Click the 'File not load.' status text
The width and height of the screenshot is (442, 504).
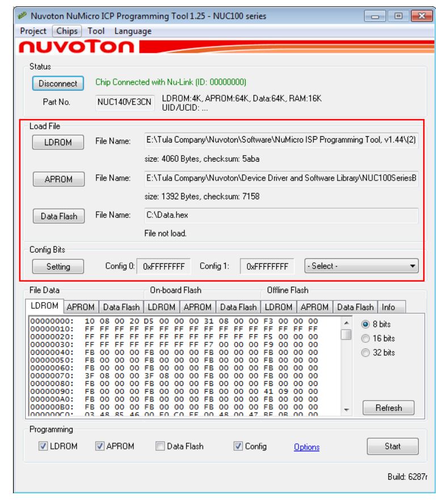point(165,233)
